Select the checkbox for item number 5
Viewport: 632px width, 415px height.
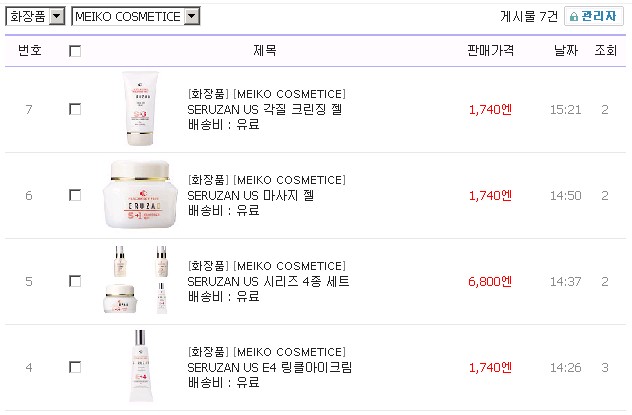coord(75,281)
